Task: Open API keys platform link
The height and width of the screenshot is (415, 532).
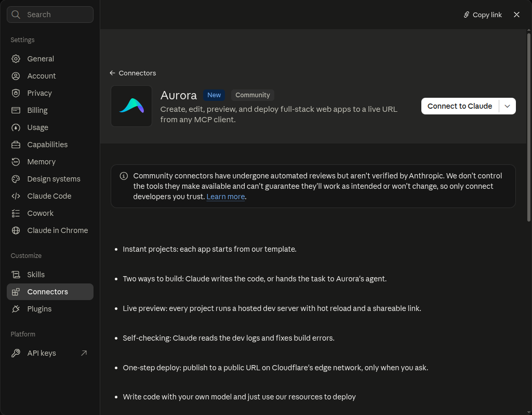Action: point(50,353)
